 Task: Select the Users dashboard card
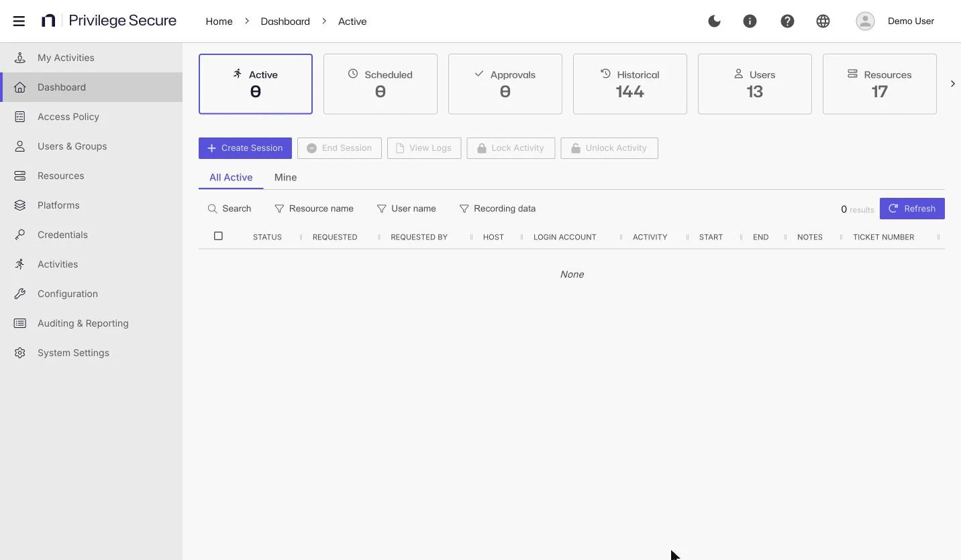[755, 84]
